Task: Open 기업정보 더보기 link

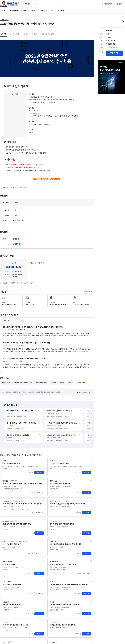Action: 89,292
